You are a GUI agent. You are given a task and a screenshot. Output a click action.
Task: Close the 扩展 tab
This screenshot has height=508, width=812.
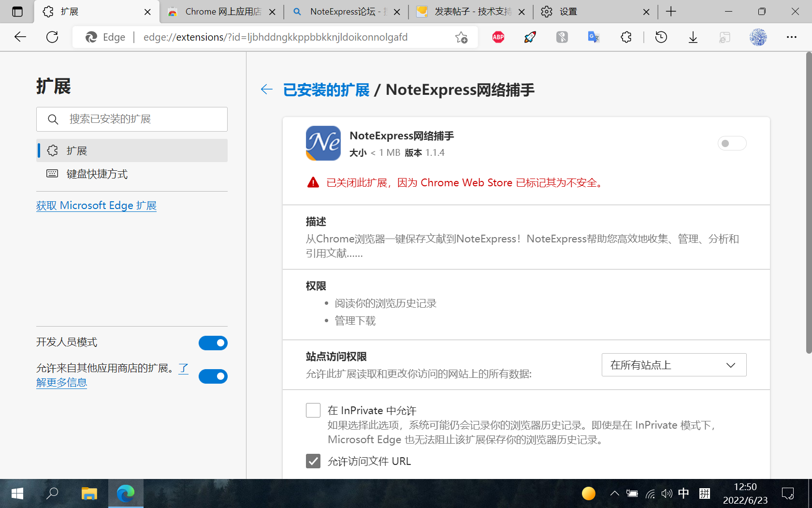point(147,12)
